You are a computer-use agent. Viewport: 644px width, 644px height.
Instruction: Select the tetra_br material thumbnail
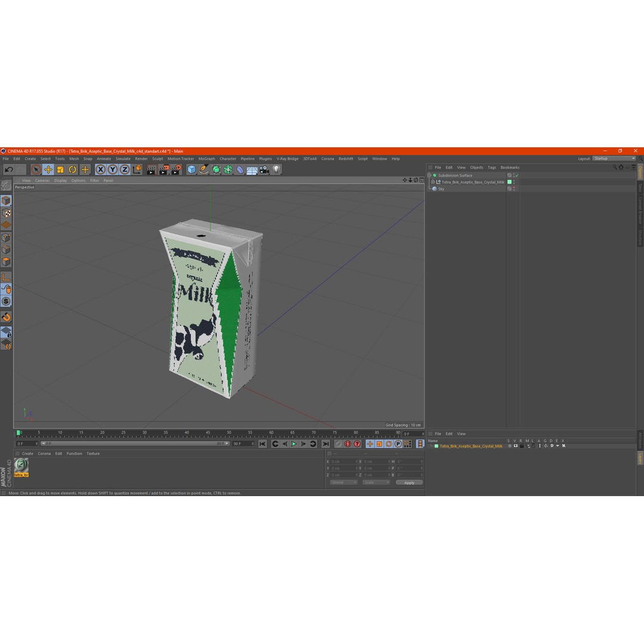tap(21, 467)
